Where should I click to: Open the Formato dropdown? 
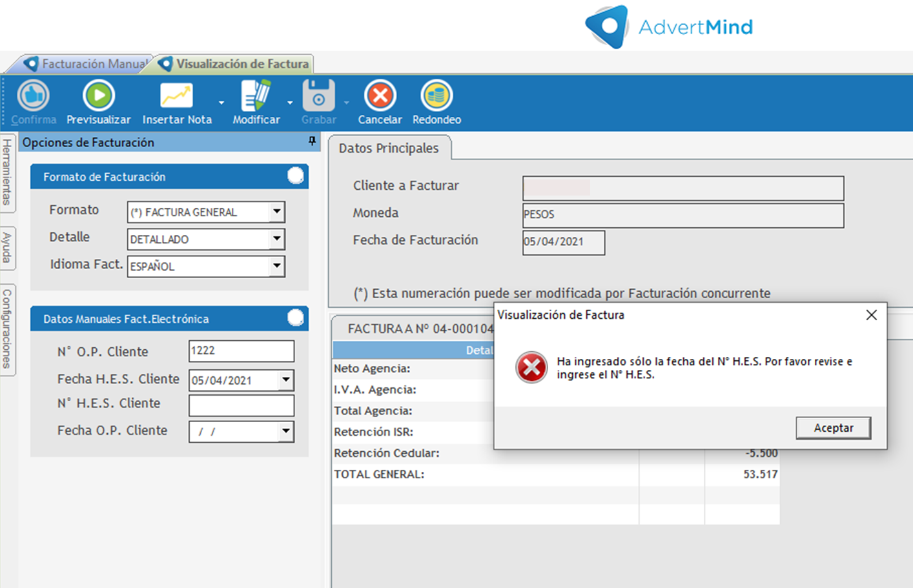coord(277,212)
